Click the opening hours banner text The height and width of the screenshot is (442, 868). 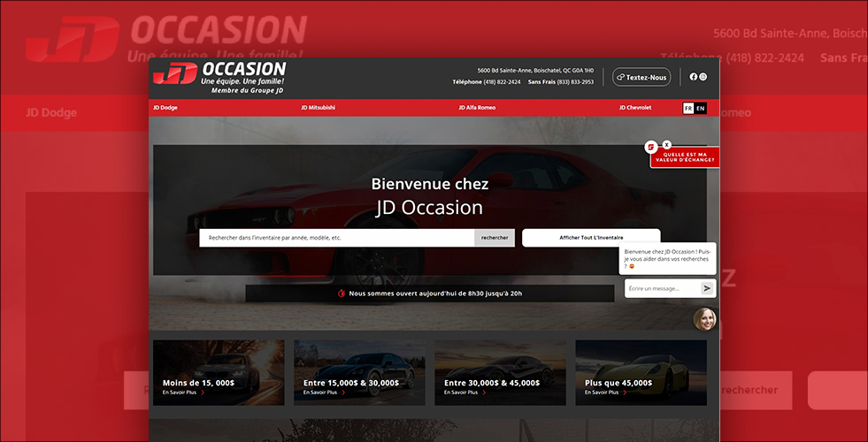435,293
